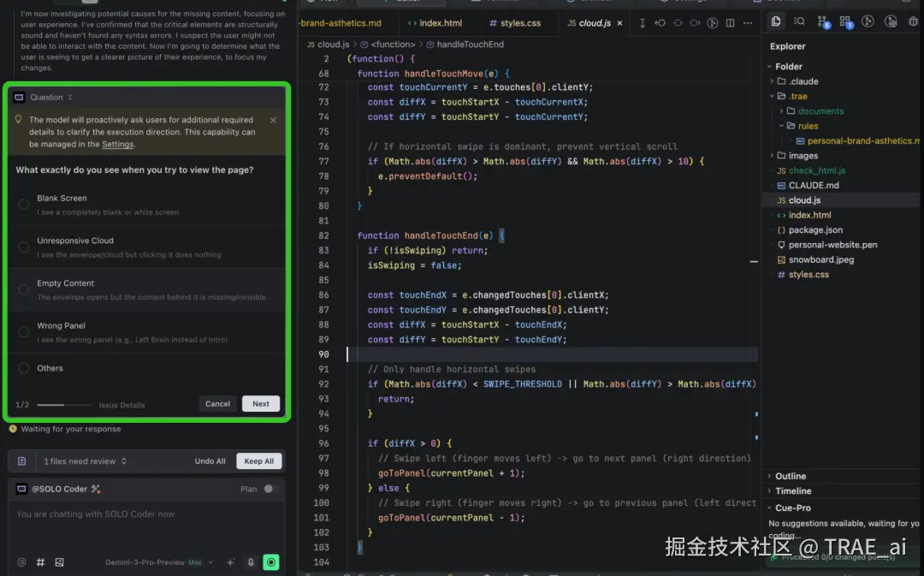The width and height of the screenshot is (924, 576).
Task: Open the Explorer files view icon
Action: (776, 21)
